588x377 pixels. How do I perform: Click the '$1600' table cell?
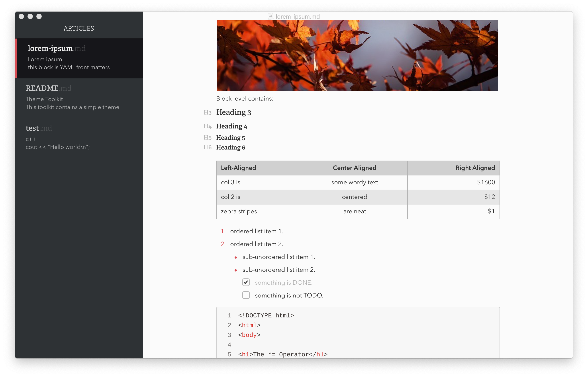click(x=486, y=182)
